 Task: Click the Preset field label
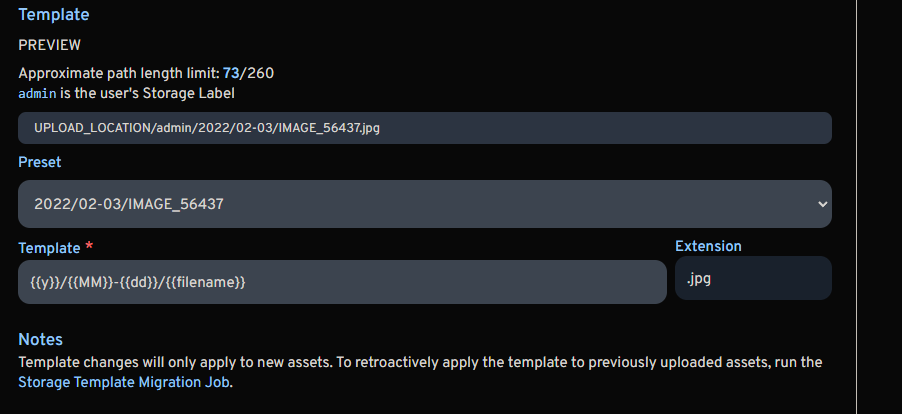click(x=40, y=162)
